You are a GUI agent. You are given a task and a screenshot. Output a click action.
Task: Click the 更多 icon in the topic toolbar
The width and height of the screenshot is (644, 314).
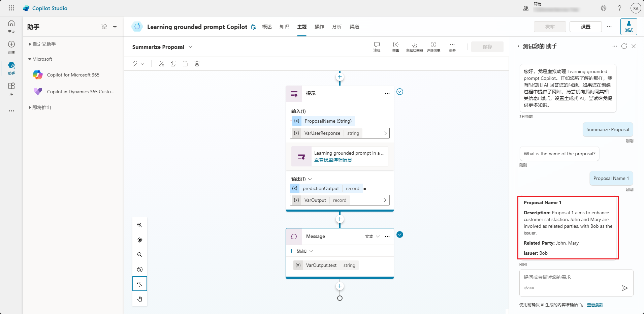click(452, 47)
